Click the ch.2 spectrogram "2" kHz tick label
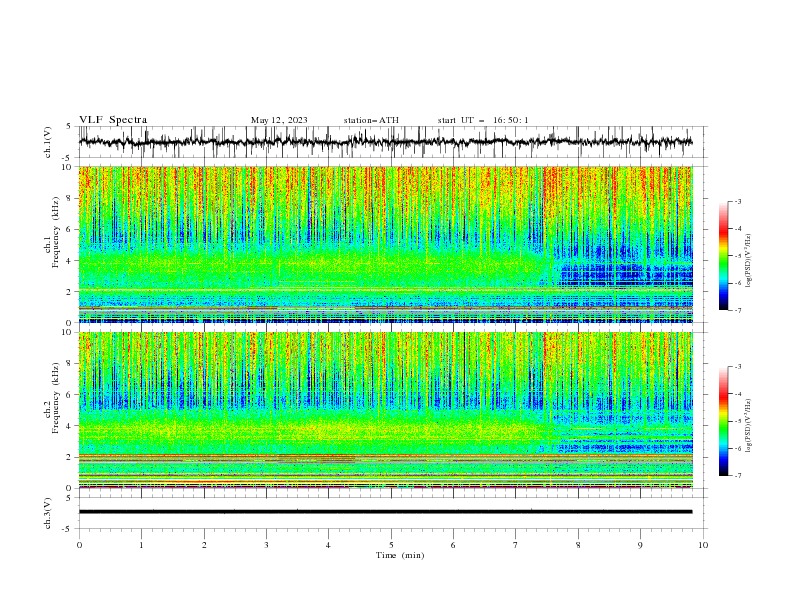The image size is (792, 612). pyautogui.click(x=69, y=457)
